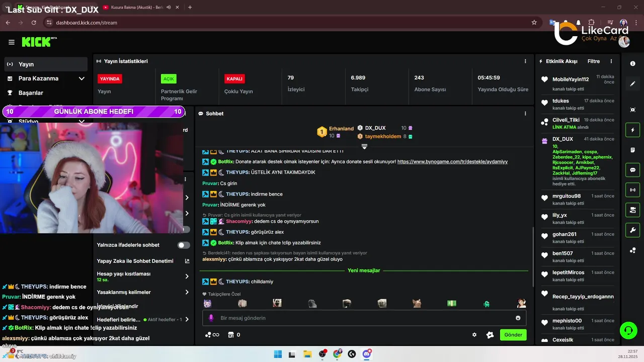644x362 pixels.
Task: Select the money bill emote
Action: [x=452, y=303]
